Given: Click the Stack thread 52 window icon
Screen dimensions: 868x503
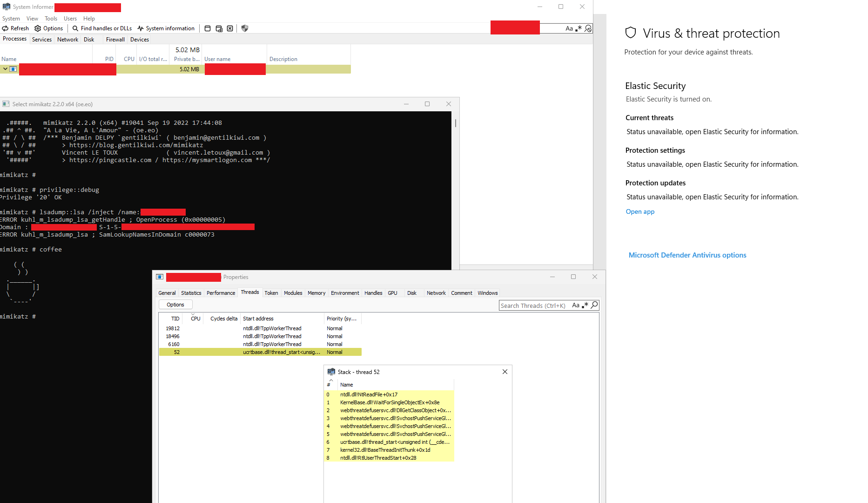Looking at the screenshot, I should point(331,372).
